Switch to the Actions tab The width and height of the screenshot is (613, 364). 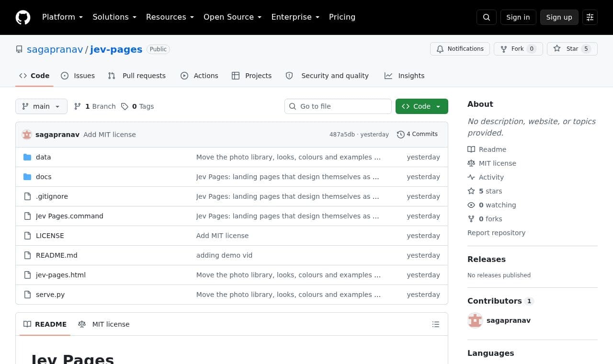[x=199, y=76]
